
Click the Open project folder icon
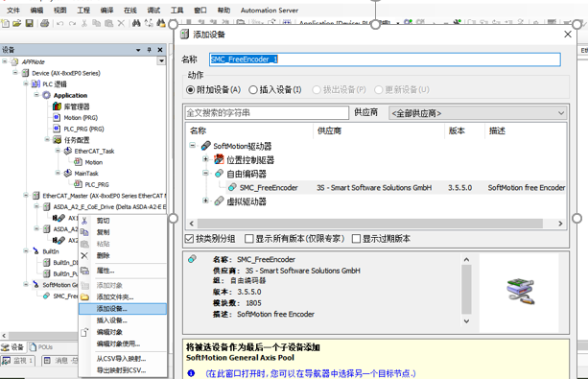coord(17,23)
